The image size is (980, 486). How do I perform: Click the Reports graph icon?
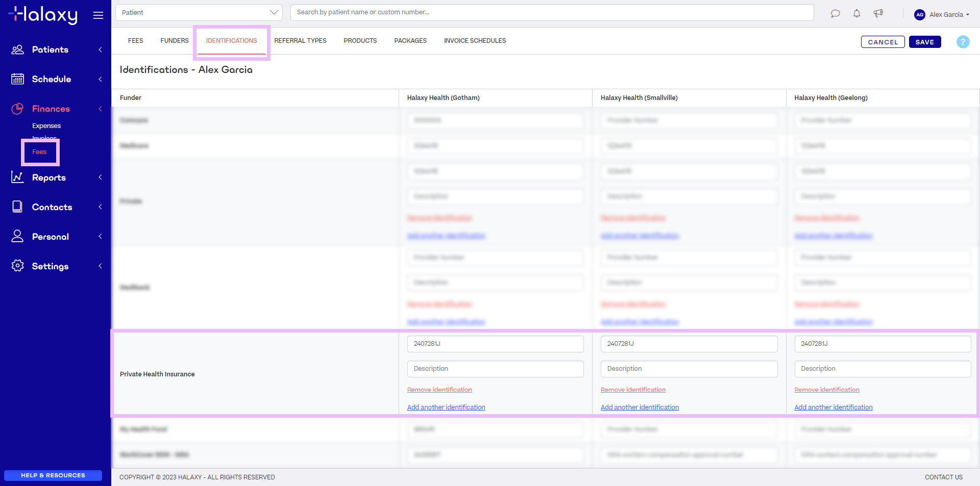18,177
